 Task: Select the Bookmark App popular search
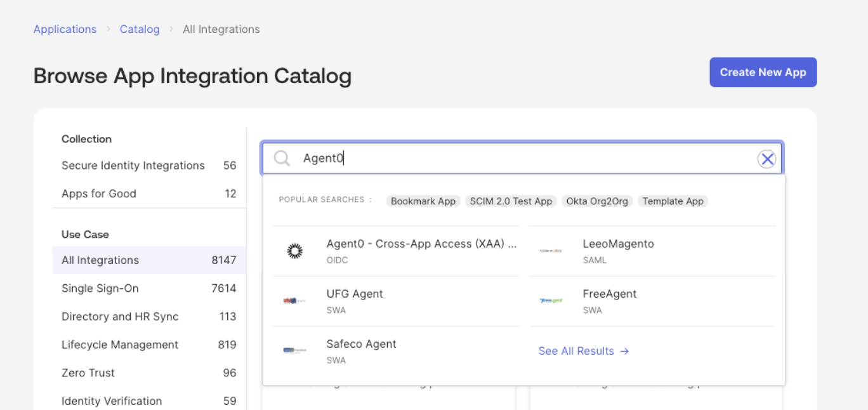point(423,201)
